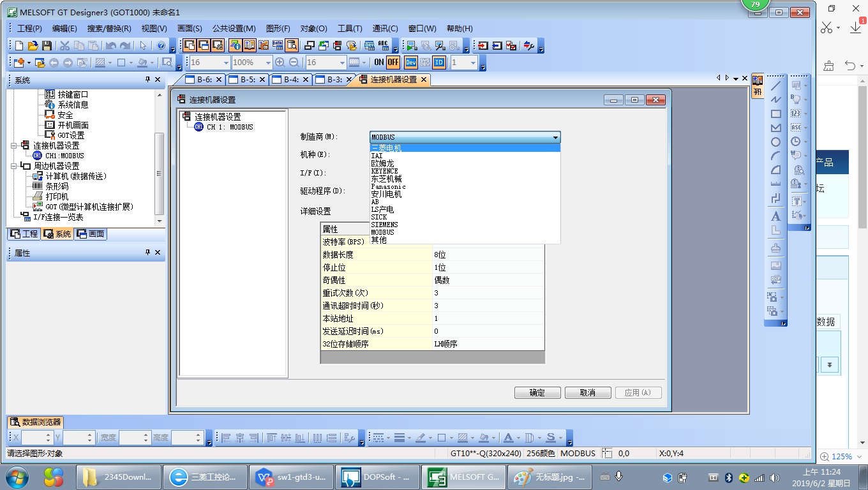Select CH1:MODBUS in the system tree

pos(64,156)
